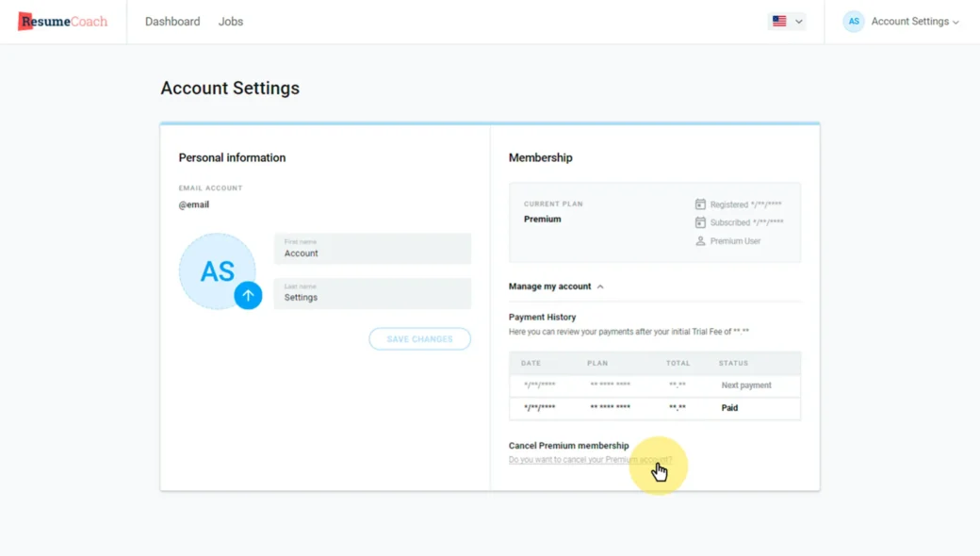980x556 pixels.
Task: Click the Registered calendar icon
Action: (x=700, y=204)
